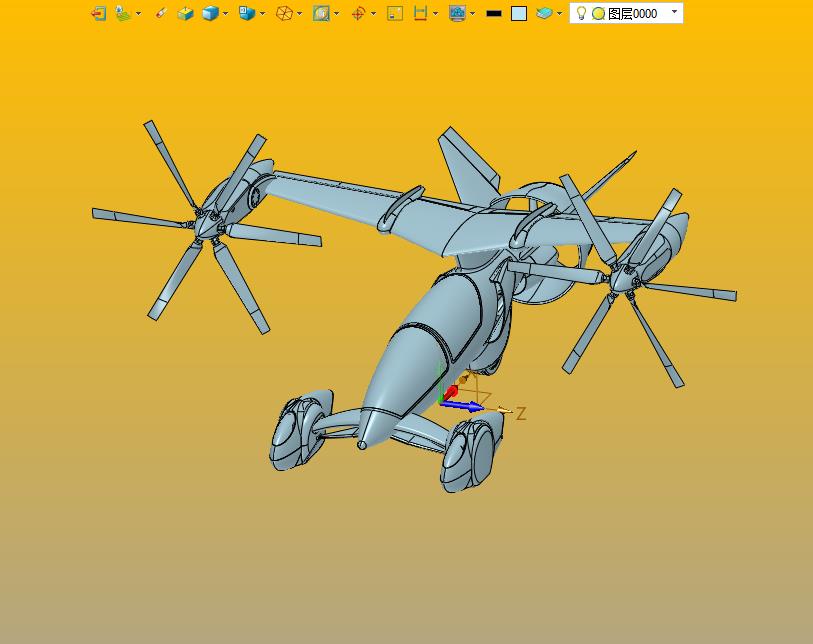Click the dimension measurement icon

pos(420,13)
